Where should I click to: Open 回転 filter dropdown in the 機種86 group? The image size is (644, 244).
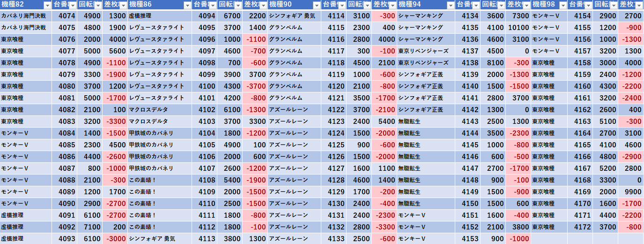tap(237, 5)
